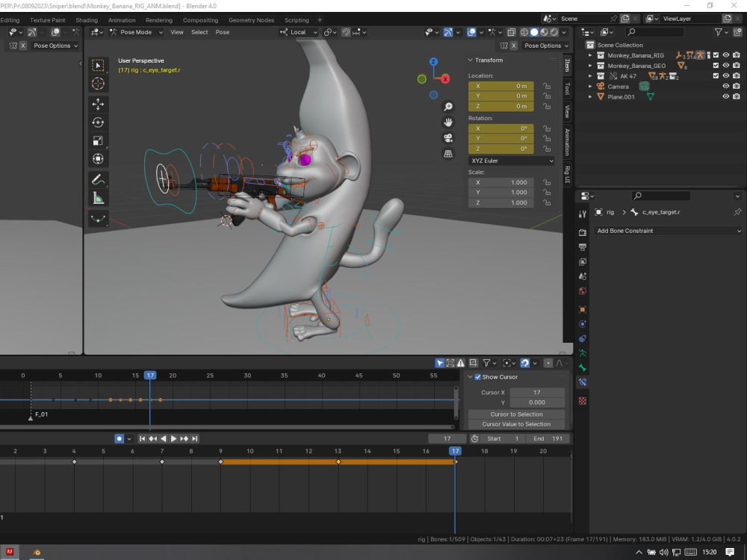747x560 pixels.
Task: Open View menu in viewport header
Action: point(177,32)
